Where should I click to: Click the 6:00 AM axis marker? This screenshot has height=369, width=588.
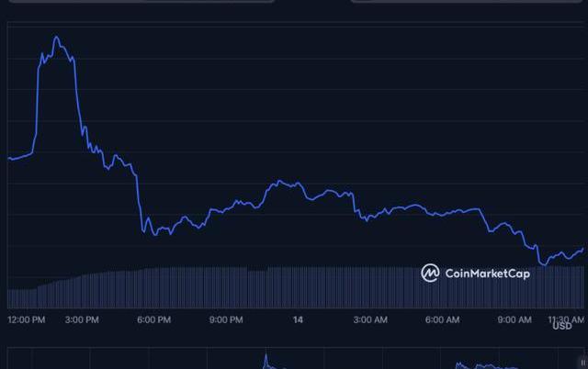[x=442, y=319]
